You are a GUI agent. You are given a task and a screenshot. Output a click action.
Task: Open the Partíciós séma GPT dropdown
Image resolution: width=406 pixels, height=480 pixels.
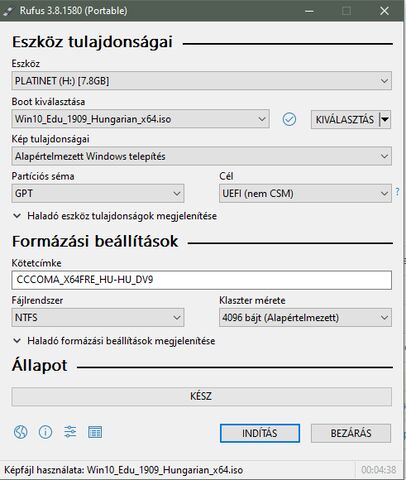98,193
